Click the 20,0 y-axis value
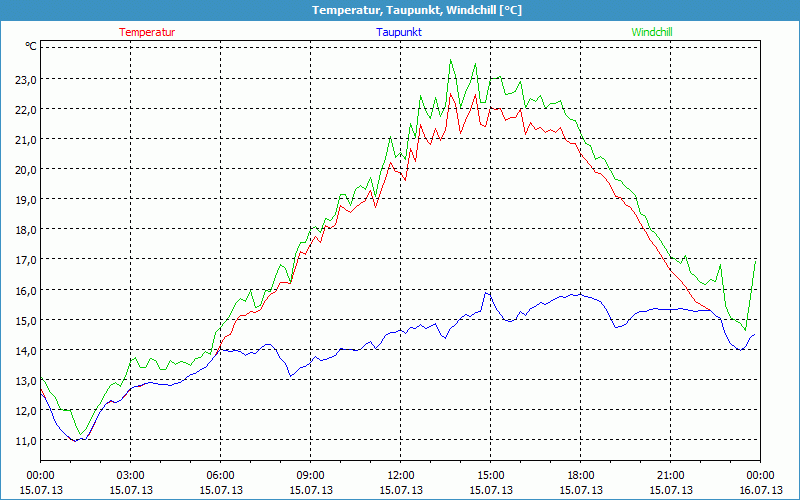This screenshot has height=500, width=800. [x=28, y=170]
